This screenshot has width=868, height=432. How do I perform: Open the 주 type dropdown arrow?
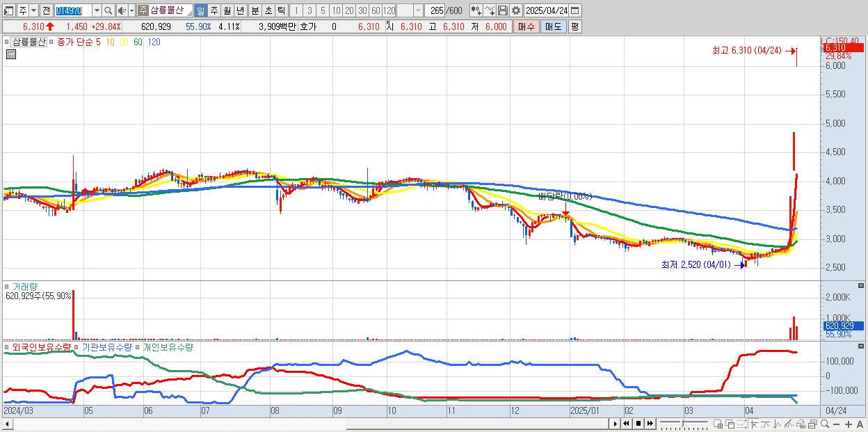(x=34, y=10)
